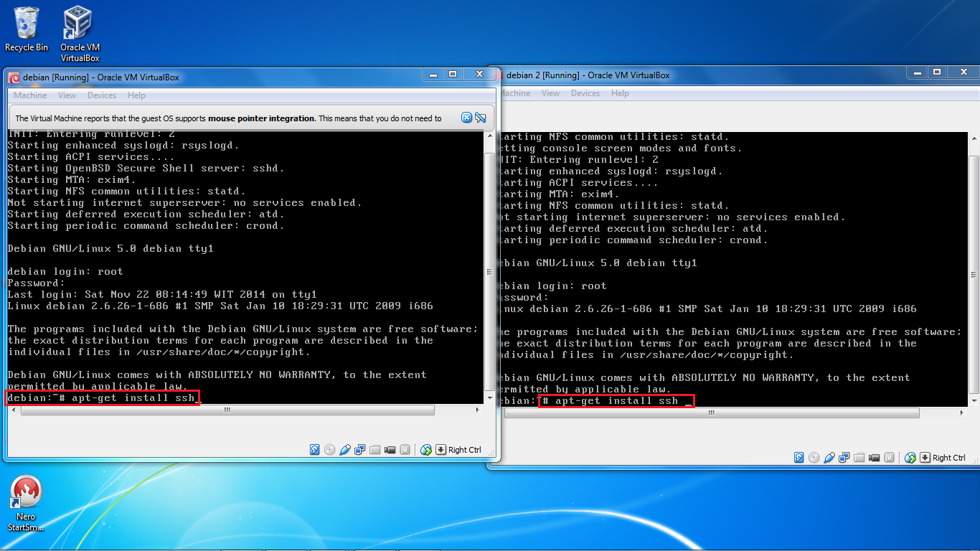Click network adapters indicator in debian window

tap(360, 450)
